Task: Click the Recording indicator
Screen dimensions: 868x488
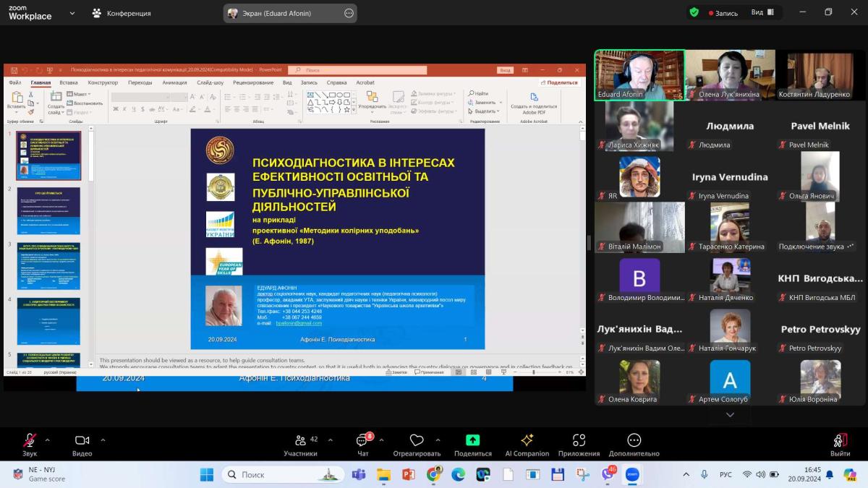Action: tap(723, 13)
